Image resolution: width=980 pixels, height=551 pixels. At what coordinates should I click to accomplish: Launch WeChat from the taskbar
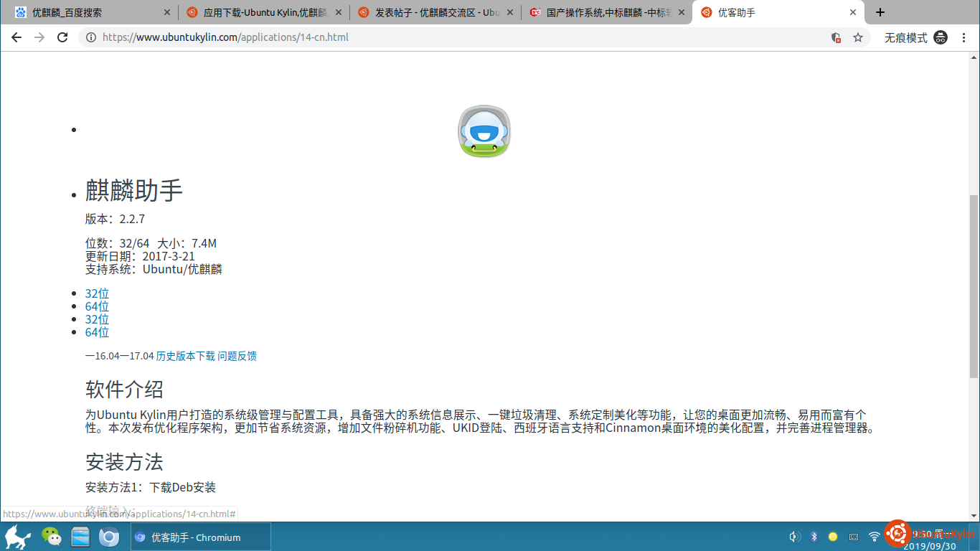pyautogui.click(x=51, y=537)
